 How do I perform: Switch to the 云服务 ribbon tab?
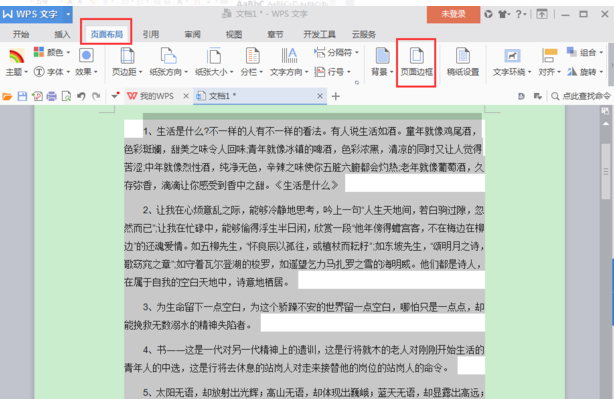(x=364, y=34)
